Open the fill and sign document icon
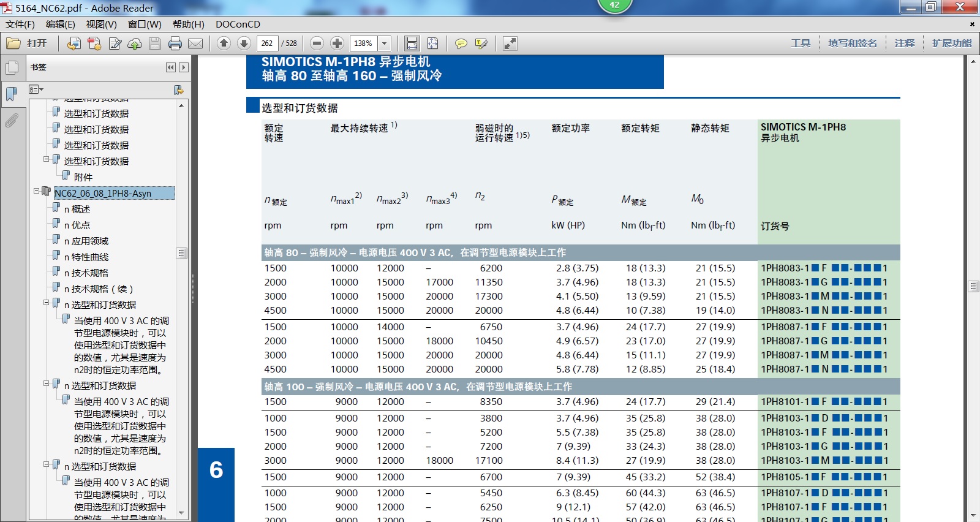Viewport: 980px width, 522px height. click(115, 43)
